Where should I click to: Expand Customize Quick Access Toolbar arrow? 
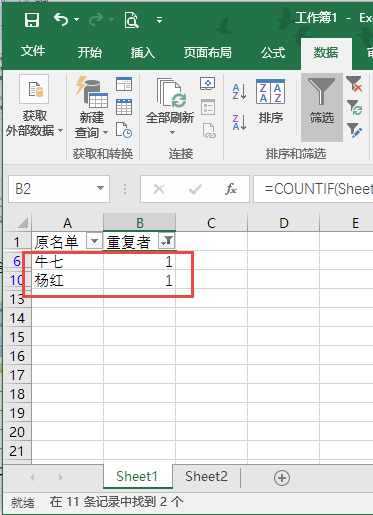point(160,20)
